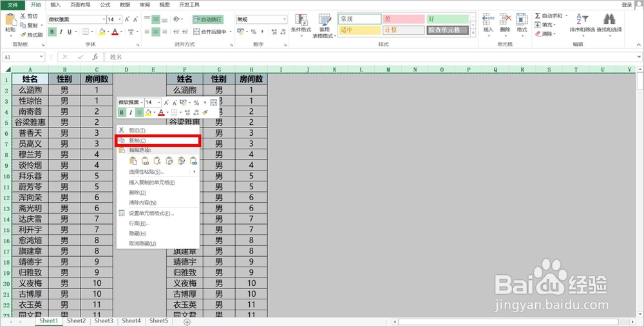Toggle middle vertical alignment in ribbon
Viewport: 644px width, 327px height.
[x=156, y=19]
